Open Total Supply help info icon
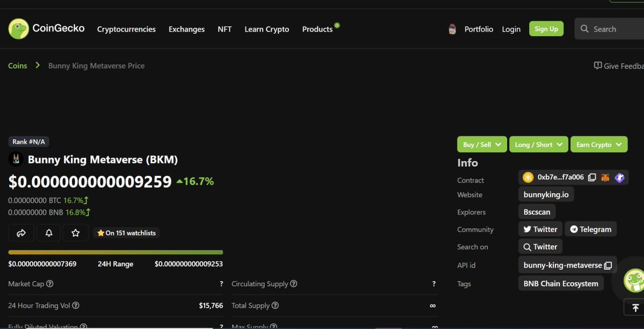 coord(275,305)
